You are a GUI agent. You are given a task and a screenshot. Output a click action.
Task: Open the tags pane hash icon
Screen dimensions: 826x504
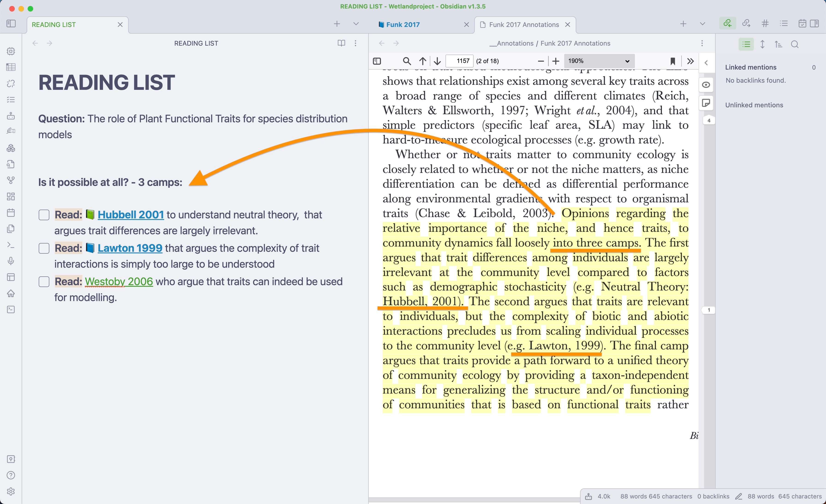(x=765, y=23)
